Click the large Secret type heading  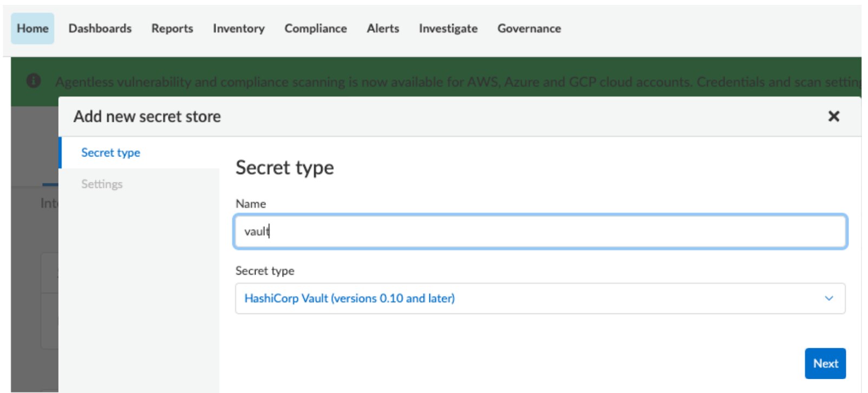coord(284,168)
